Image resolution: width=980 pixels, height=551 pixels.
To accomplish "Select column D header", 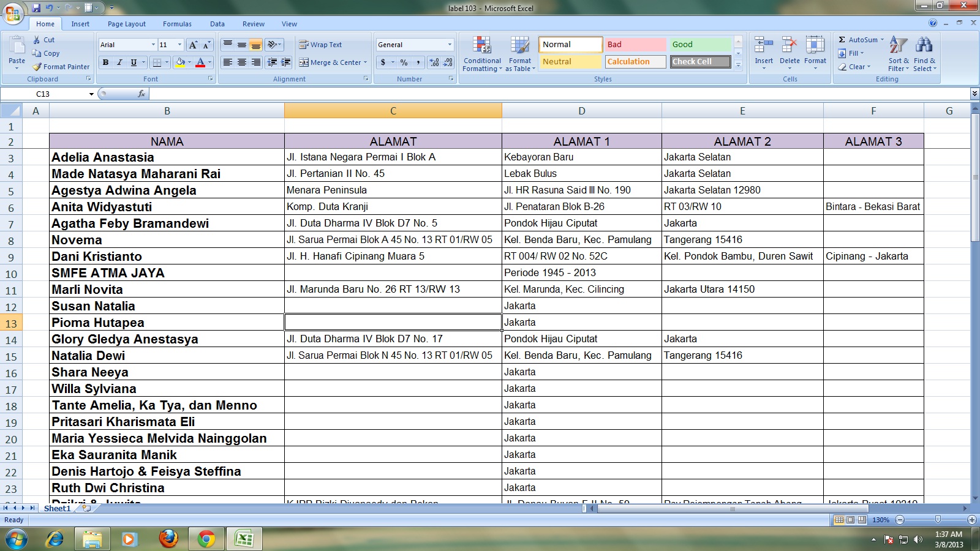I will coord(582,111).
